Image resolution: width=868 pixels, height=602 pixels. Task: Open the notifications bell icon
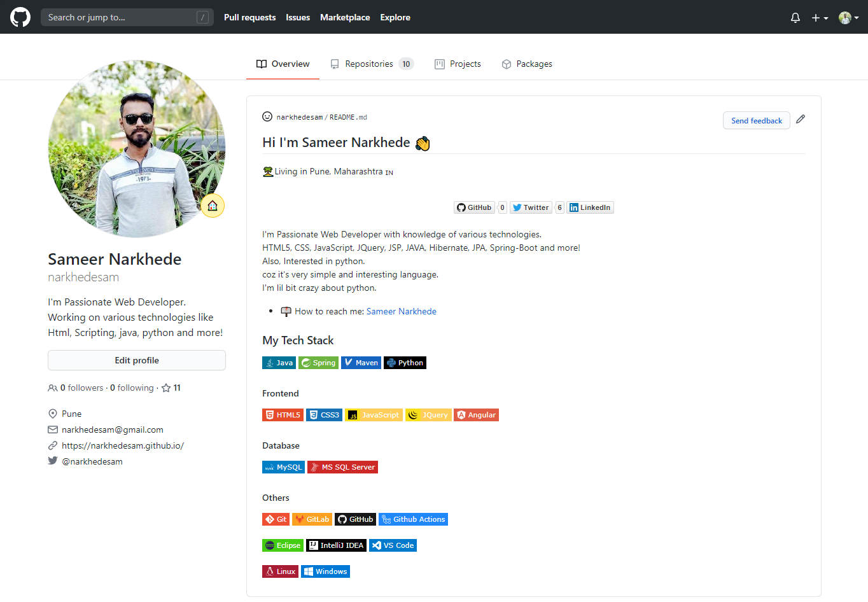pyautogui.click(x=795, y=18)
